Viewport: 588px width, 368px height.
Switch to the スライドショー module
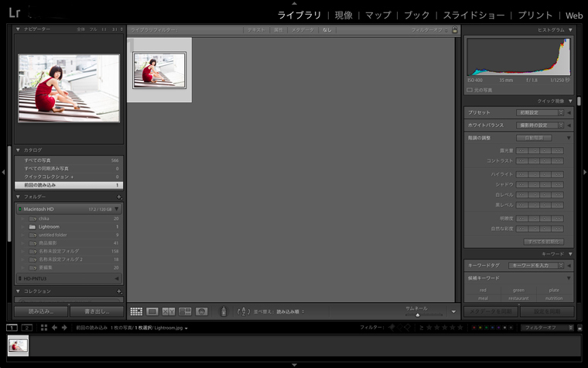click(x=474, y=15)
